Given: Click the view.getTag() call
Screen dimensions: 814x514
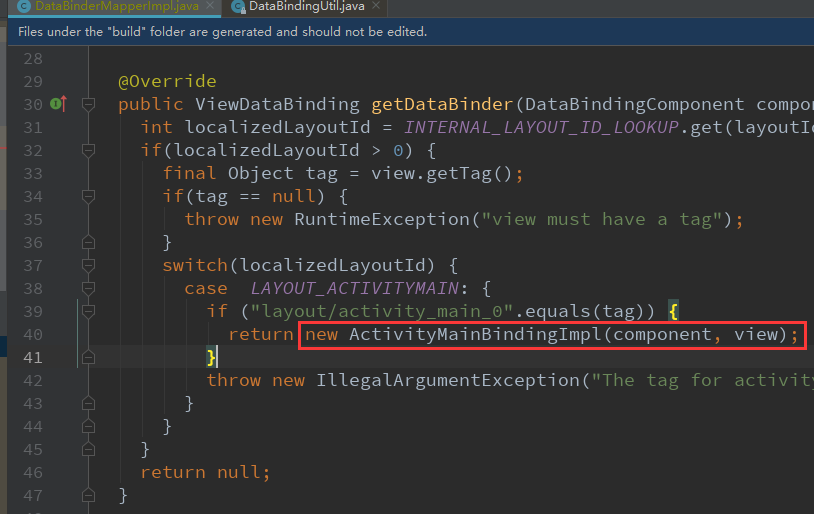Looking at the screenshot, I should 441,173.
